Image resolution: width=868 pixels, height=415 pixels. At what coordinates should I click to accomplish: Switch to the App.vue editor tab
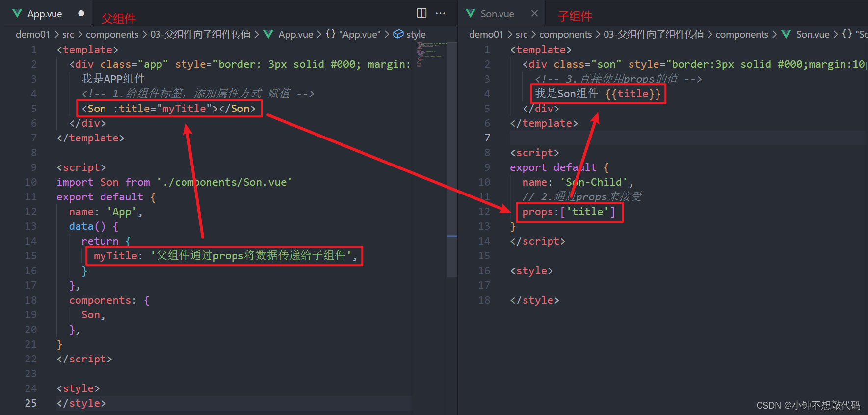click(48, 14)
